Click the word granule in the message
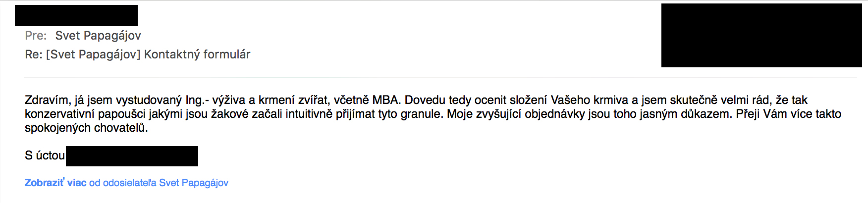The height and width of the screenshot is (203, 868). 421,114
